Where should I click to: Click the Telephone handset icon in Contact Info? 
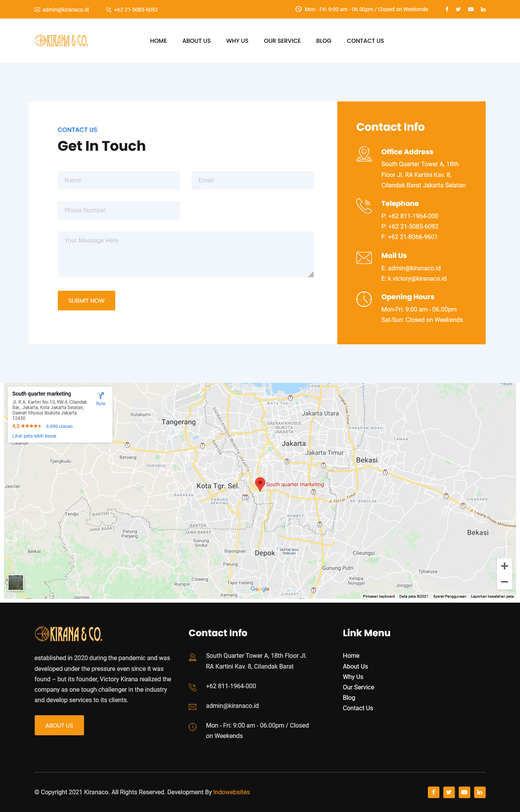point(364,206)
